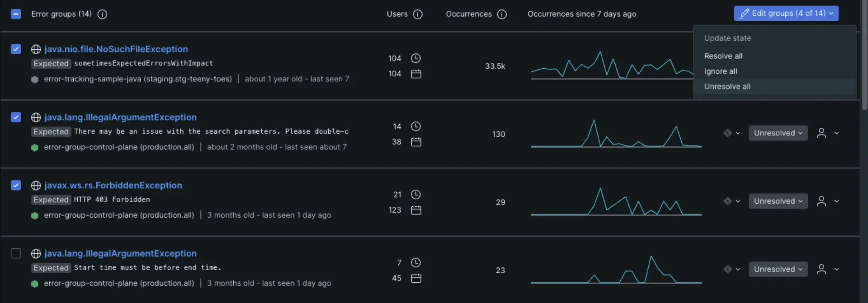Click the Occurrences column info icon
Screen dimensions: 868x303
pyautogui.click(x=502, y=14)
